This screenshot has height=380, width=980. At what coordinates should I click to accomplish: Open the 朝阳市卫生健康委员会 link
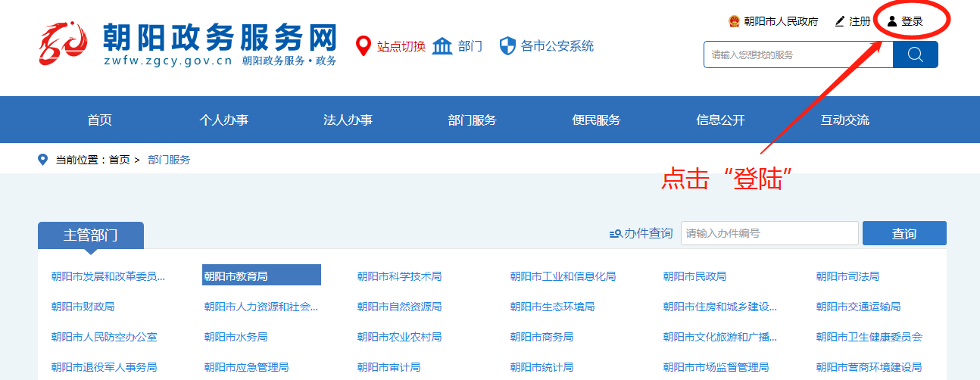(x=869, y=337)
